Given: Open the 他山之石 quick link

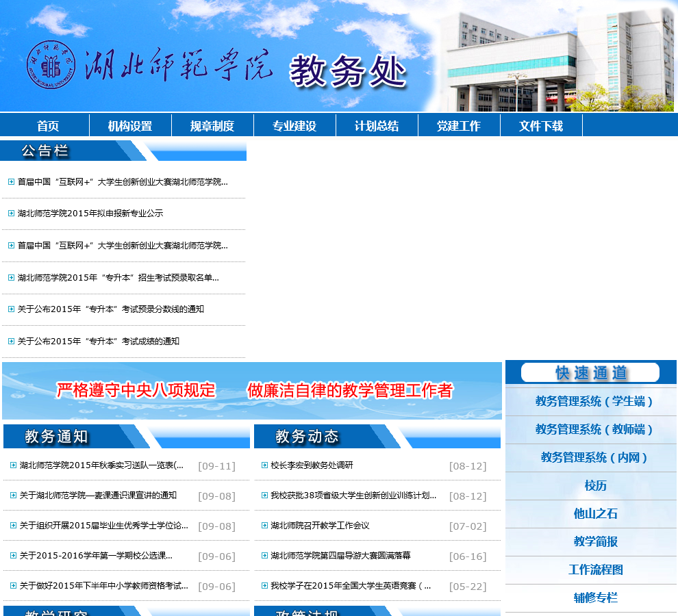Looking at the screenshot, I should 595,513.
